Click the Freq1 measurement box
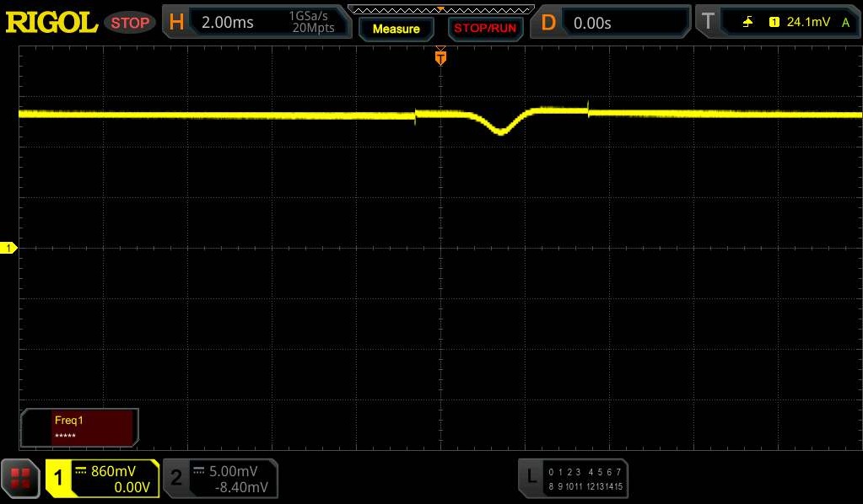Image resolution: width=863 pixels, height=504 pixels. [79, 427]
